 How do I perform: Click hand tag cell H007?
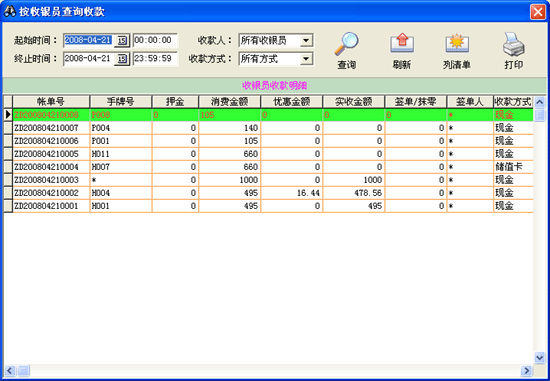(x=121, y=167)
